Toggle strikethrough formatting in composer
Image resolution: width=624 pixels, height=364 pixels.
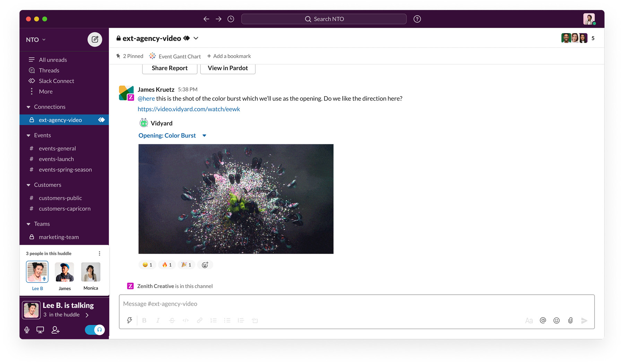coord(172,320)
